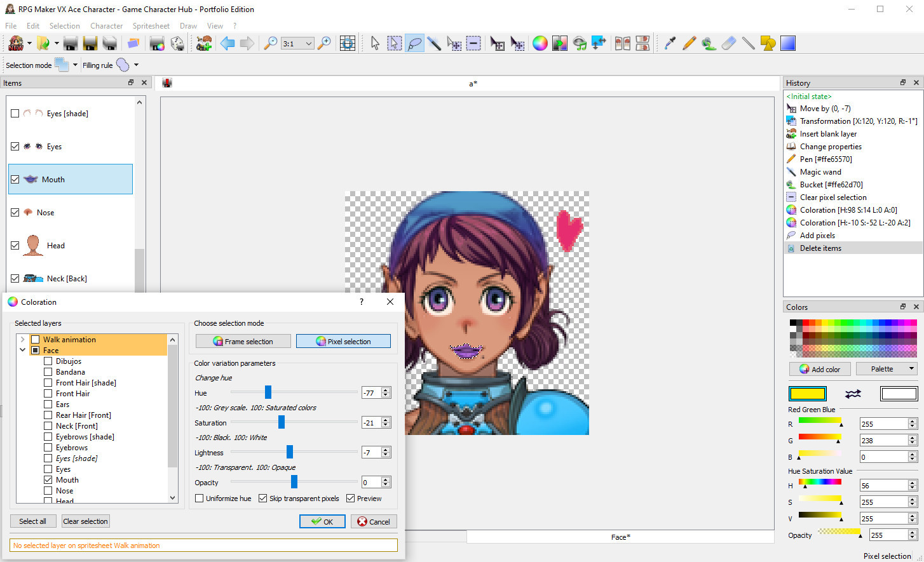Switch to Pixel selection mode
The width and height of the screenshot is (924, 562).
[343, 341]
